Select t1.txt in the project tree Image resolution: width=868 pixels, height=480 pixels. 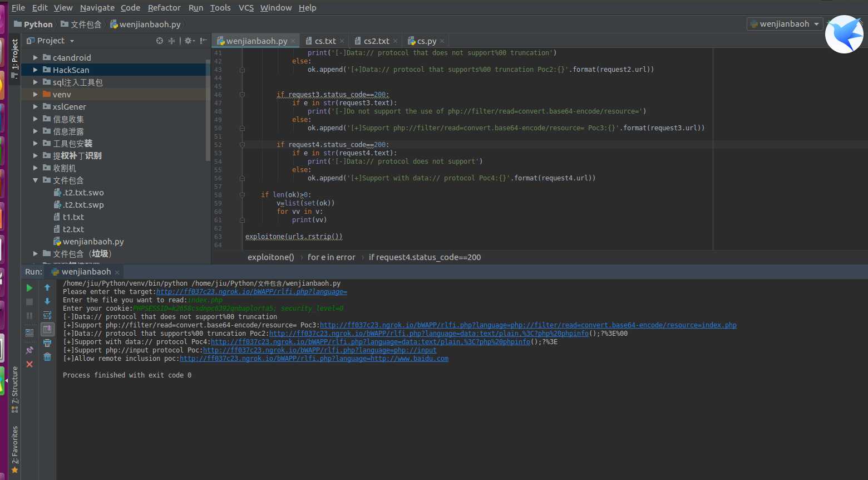pos(73,217)
